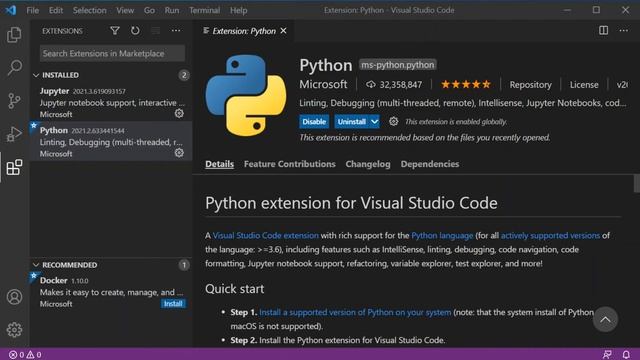Switch to the Dependencies tab
The height and width of the screenshot is (360, 640).
tap(430, 164)
